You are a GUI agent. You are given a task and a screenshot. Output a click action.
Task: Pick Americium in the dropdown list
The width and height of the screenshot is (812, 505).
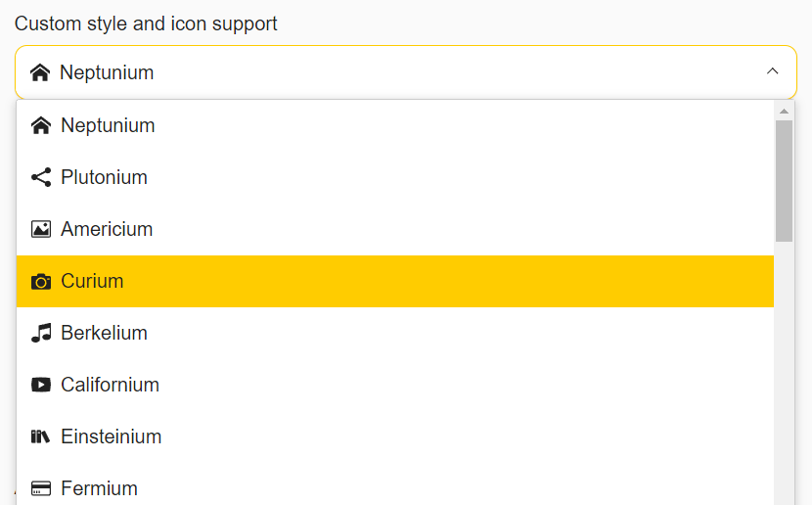pyautogui.click(x=395, y=229)
